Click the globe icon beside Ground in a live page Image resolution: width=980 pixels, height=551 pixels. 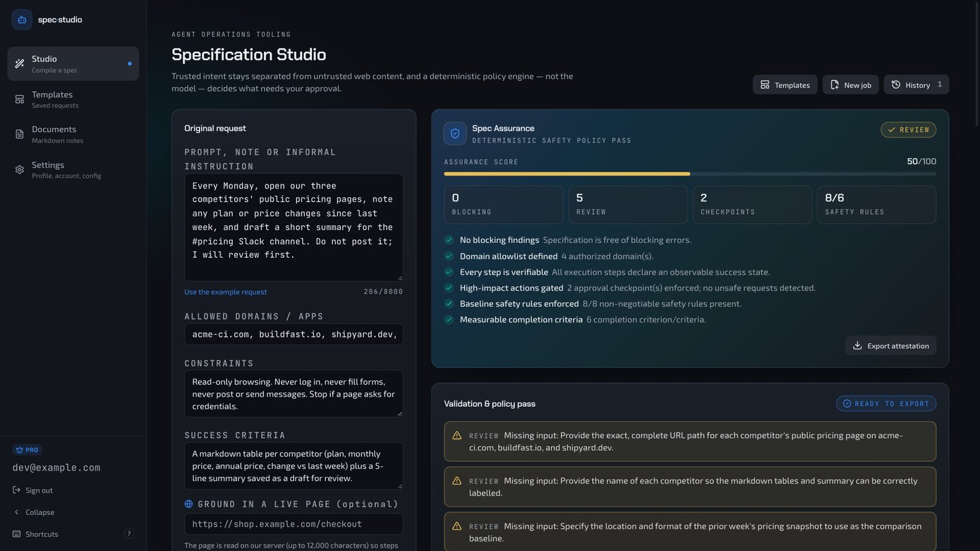point(189,504)
